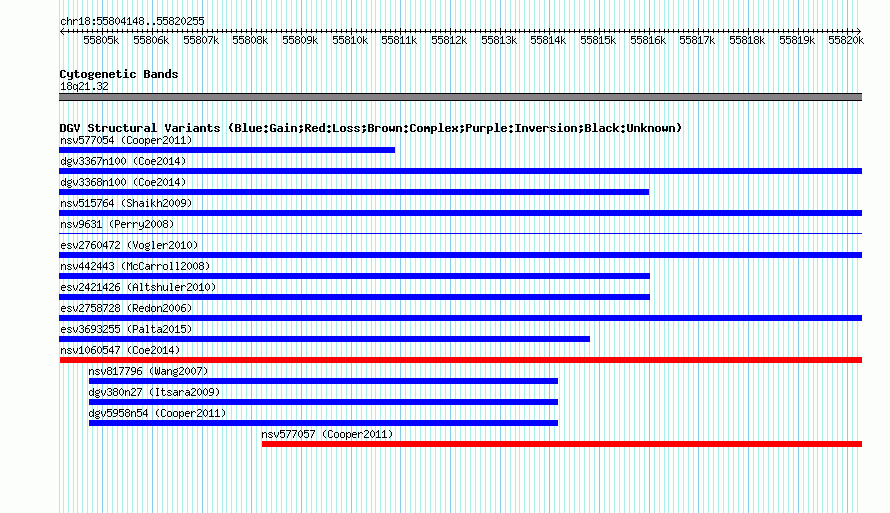Select the dgv3367n100 (Coe2014) variant bar

(460, 171)
